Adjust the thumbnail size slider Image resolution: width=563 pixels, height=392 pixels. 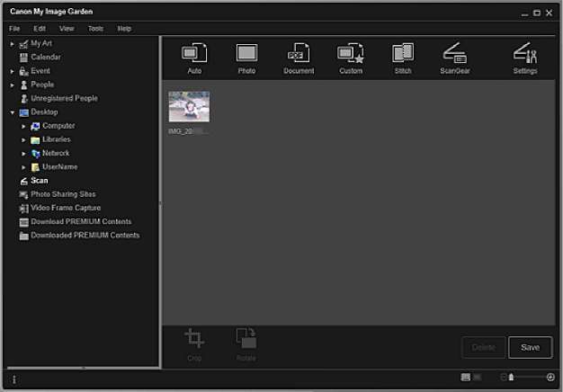[513, 378]
